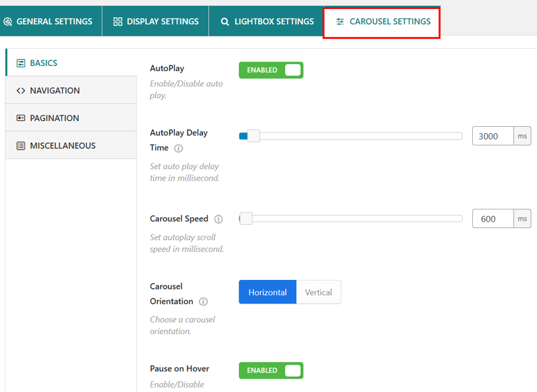Click the gear icon on General Settings tab
The image size is (537, 392).
click(8, 20)
